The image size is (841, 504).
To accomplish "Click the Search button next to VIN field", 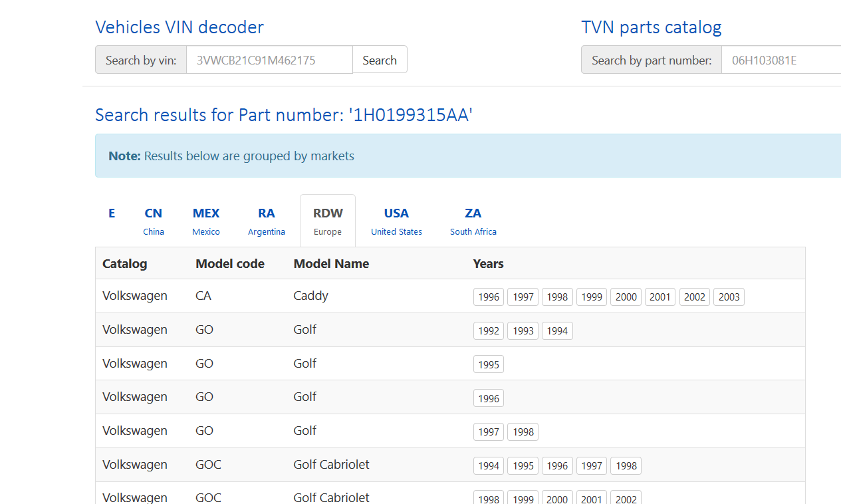I will (380, 60).
